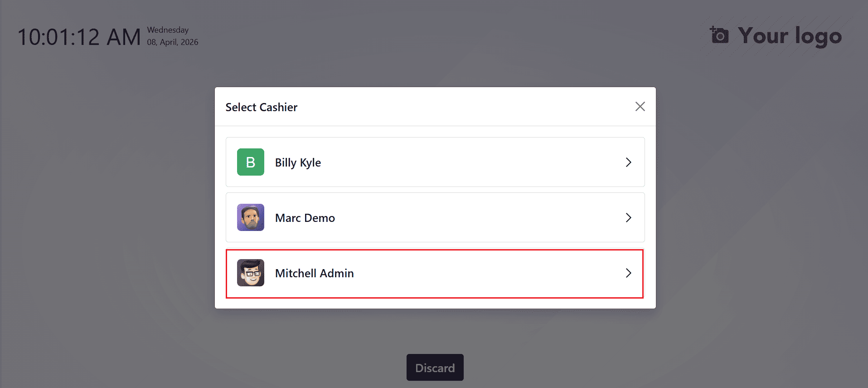This screenshot has width=868, height=388.
Task: Click the Your logo placeholder
Action: click(x=789, y=36)
